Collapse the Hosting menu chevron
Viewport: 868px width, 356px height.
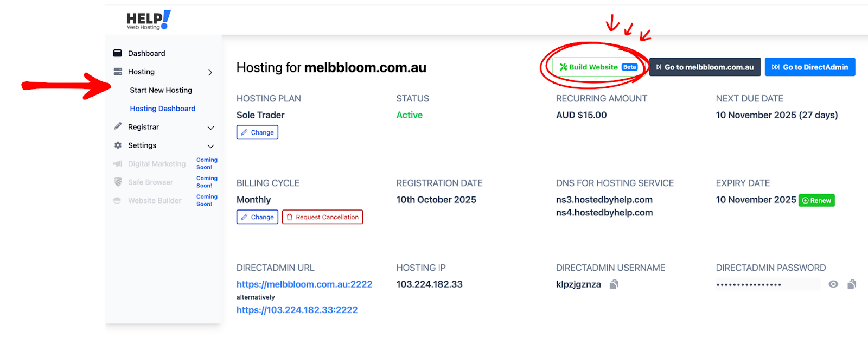pos(210,72)
